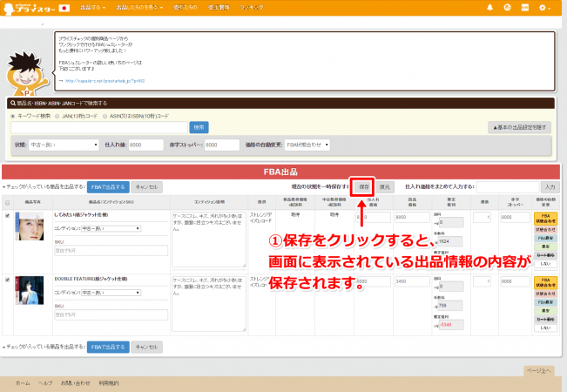Viewport: 567px width, 392px height.
Task: Click the top FBAで出品する button
Action: (x=108, y=187)
